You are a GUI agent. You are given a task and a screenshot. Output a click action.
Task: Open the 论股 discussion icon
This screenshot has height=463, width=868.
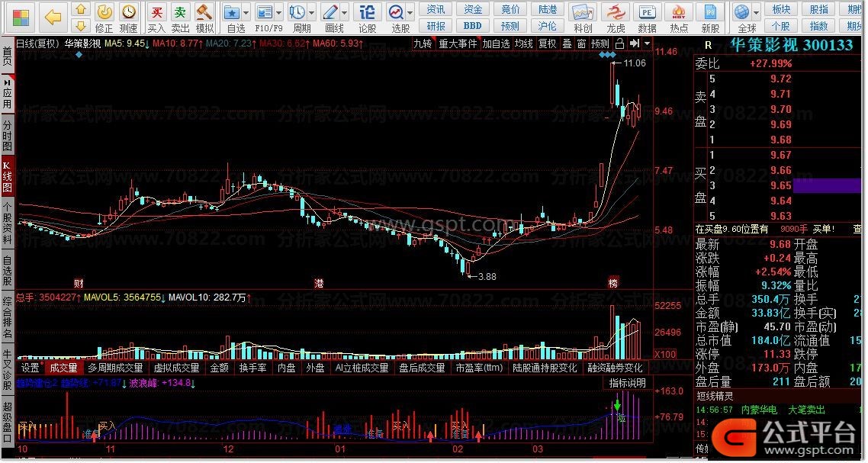click(368, 18)
